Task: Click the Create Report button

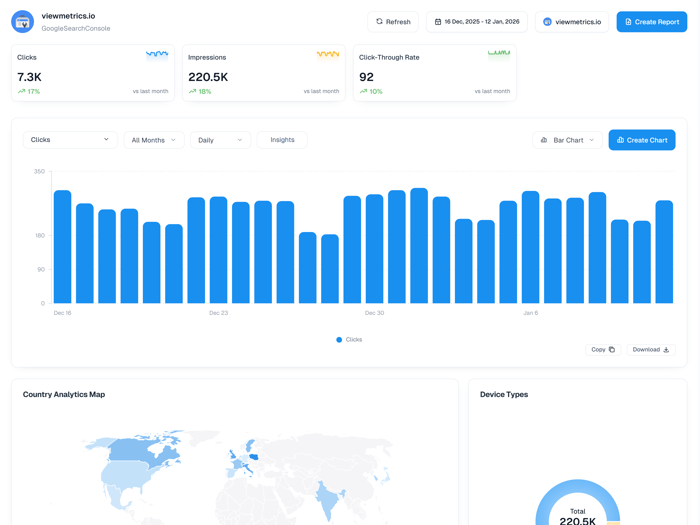Action: click(652, 22)
